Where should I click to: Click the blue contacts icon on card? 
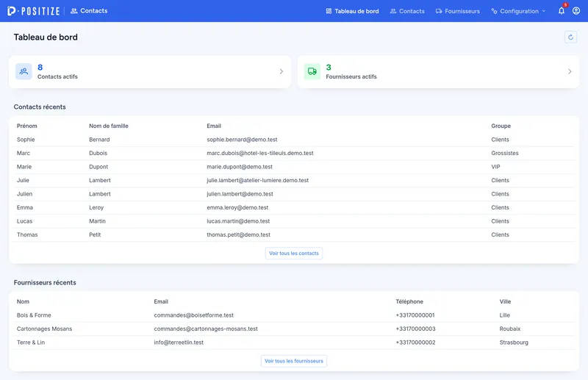pyautogui.click(x=24, y=71)
